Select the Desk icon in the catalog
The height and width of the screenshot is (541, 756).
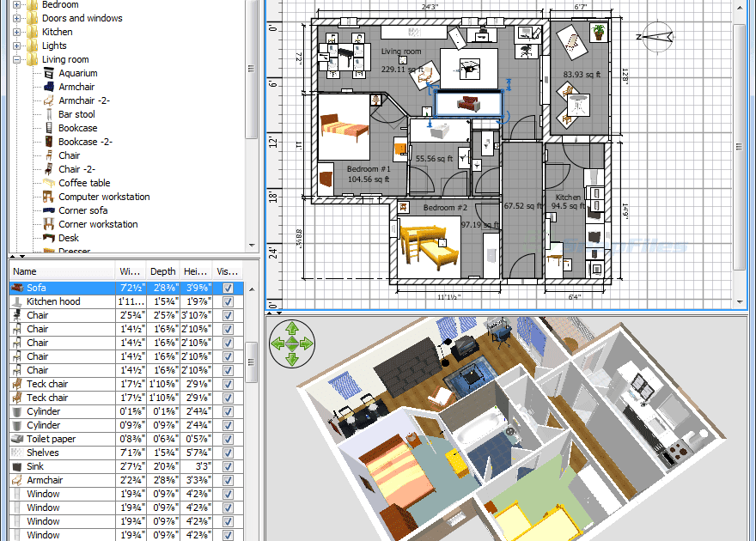click(48, 238)
